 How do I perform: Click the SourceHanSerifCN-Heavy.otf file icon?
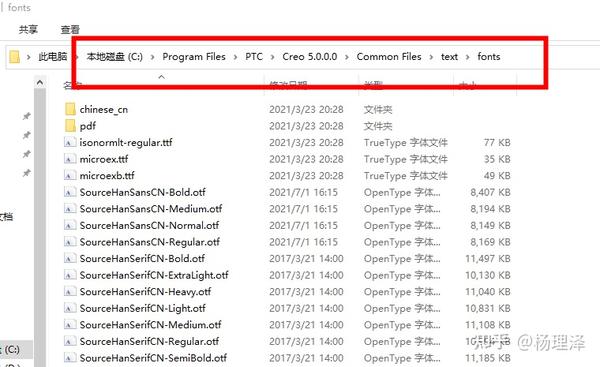point(69,292)
